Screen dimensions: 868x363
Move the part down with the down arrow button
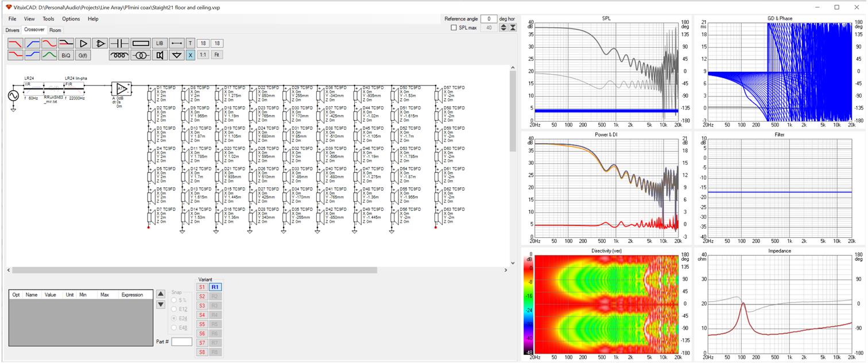pyautogui.click(x=161, y=304)
